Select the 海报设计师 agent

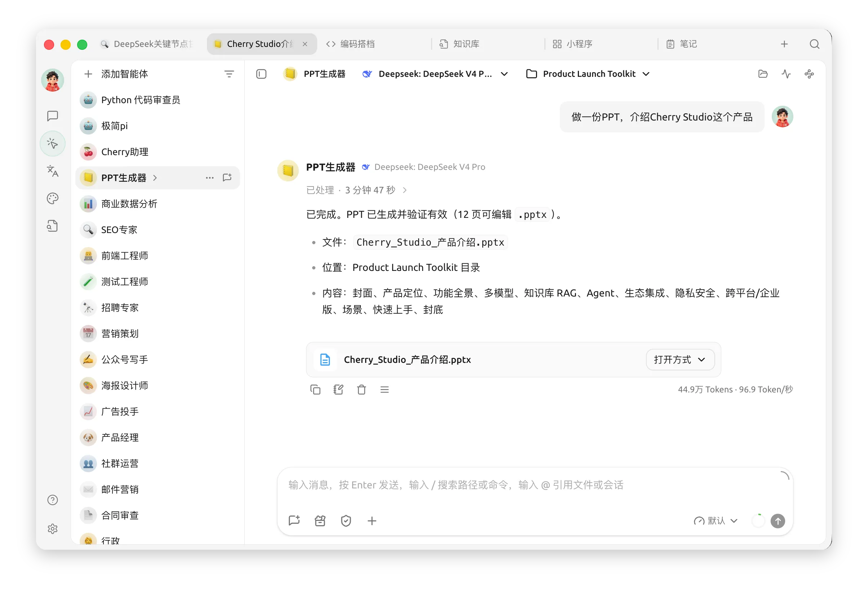pos(158,386)
